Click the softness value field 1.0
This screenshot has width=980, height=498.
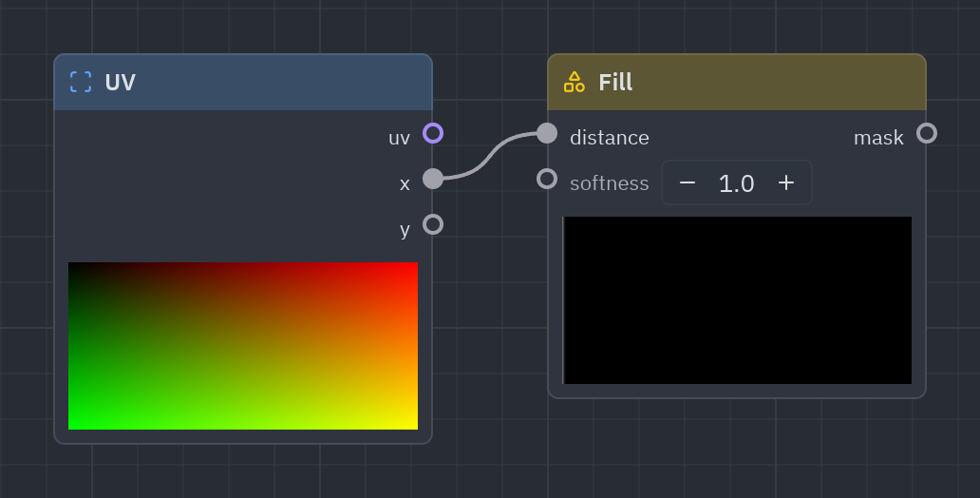pyautogui.click(x=737, y=183)
